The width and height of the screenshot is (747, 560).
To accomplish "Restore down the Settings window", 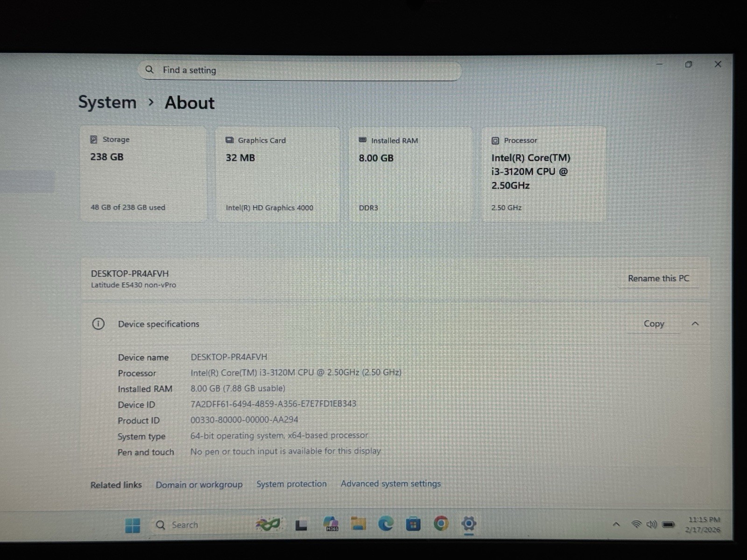I will click(688, 64).
